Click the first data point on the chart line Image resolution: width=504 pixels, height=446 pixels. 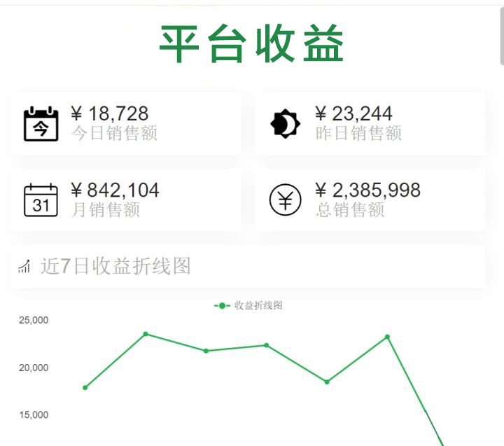(x=85, y=388)
